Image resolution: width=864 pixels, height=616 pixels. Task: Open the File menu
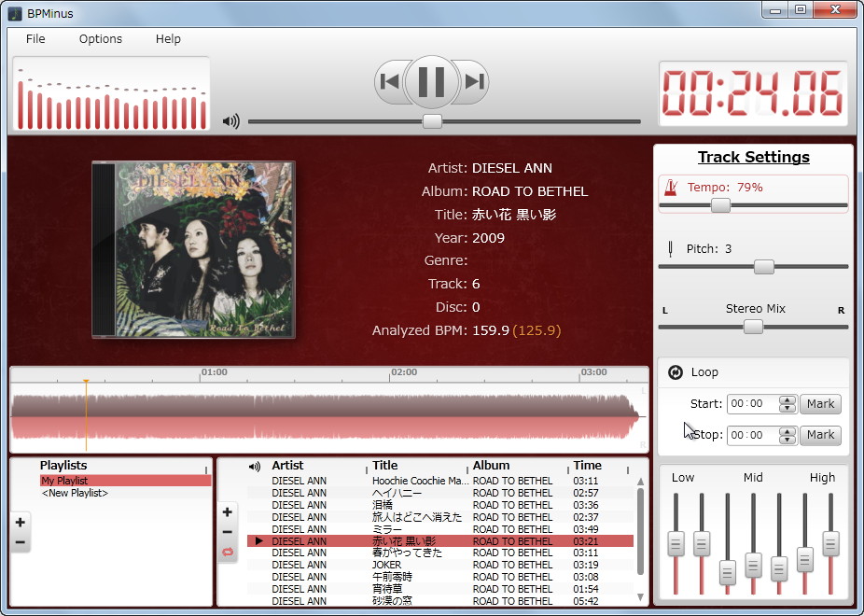[x=35, y=39]
